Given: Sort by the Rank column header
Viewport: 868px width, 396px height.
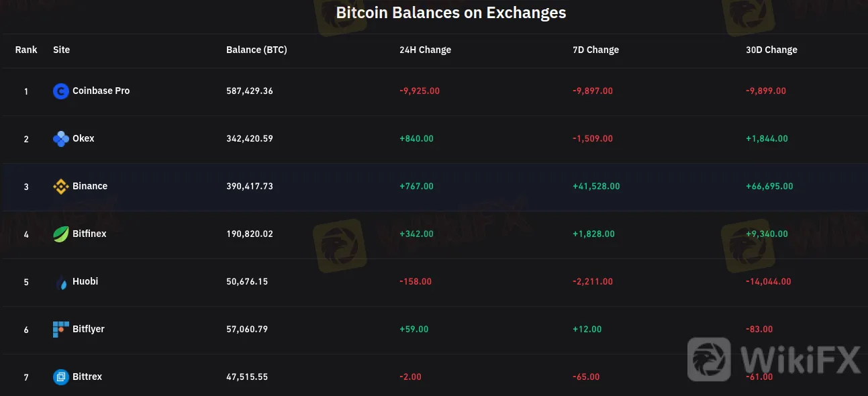Looking at the screenshot, I should coord(26,50).
